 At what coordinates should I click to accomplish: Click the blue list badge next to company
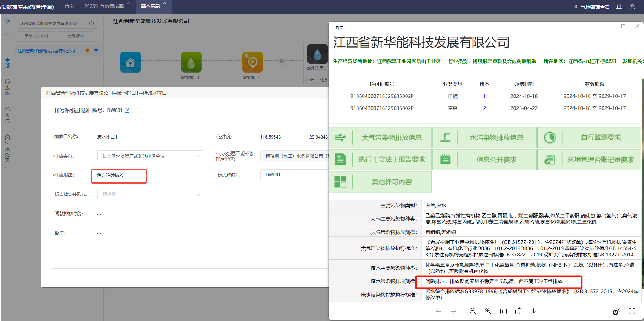click(96, 51)
